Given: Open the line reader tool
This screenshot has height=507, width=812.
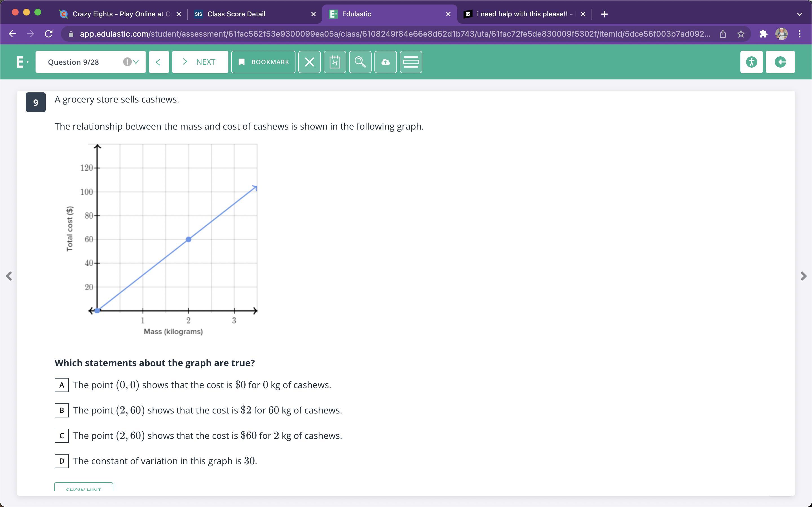Looking at the screenshot, I should pos(411,62).
